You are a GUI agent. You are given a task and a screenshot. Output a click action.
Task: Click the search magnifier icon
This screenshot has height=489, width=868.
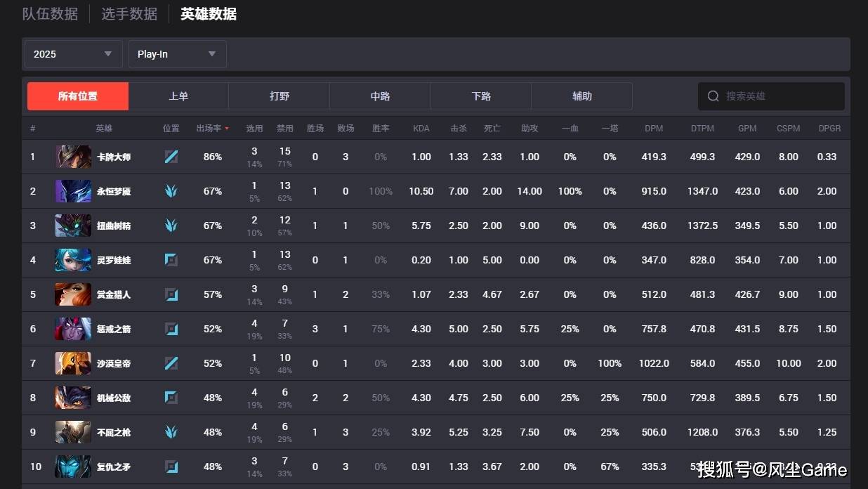click(x=713, y=96)
